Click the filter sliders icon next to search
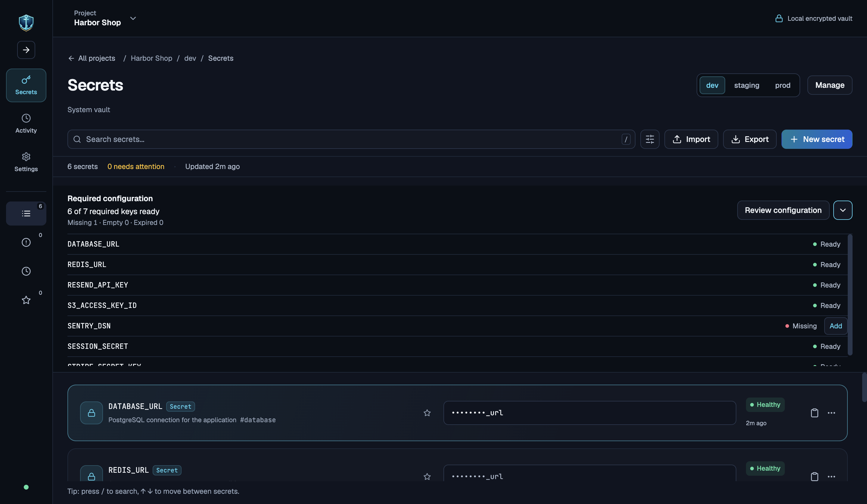Image resolution: width=867 pixels, height=504 pixels. tap(650, 139)
